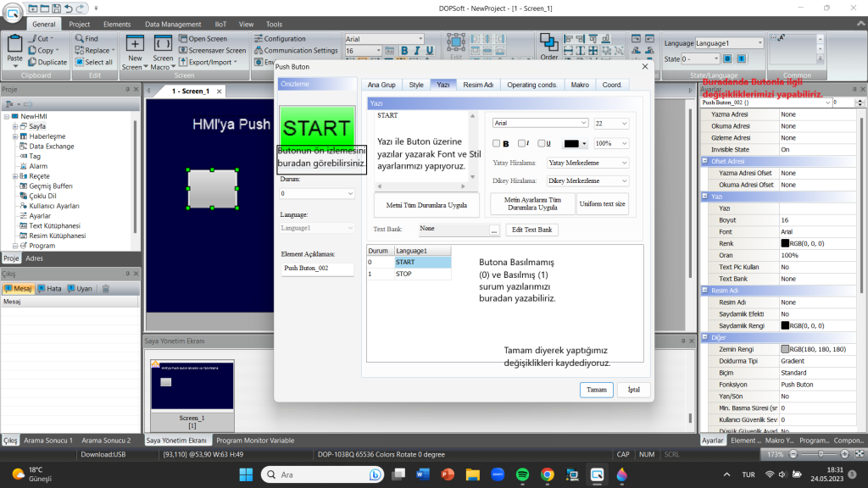Open Spotify from the taskbar
Image resolution: width=868 pixels, height=488 pixels.
click(522, 474)
